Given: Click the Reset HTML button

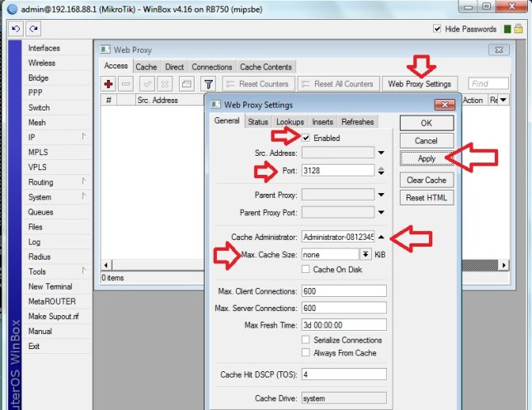Looking at the screenshot, I should 426,197.
